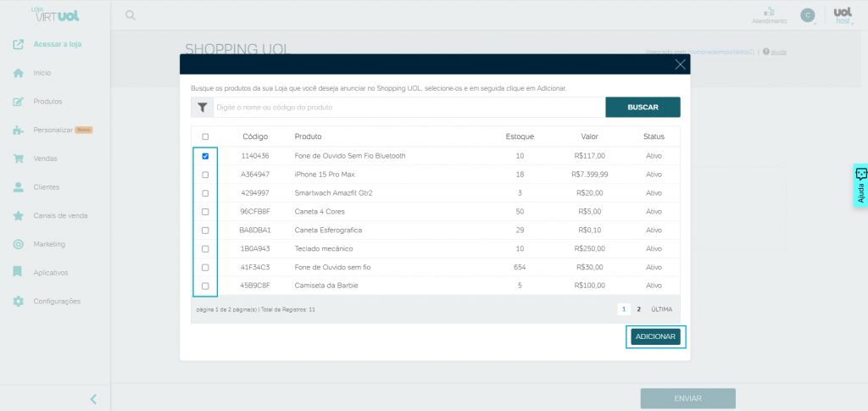Close the product selection dialog
This screenshot has height=411, width=868.
pyautogui.click(x=681, y=64)
